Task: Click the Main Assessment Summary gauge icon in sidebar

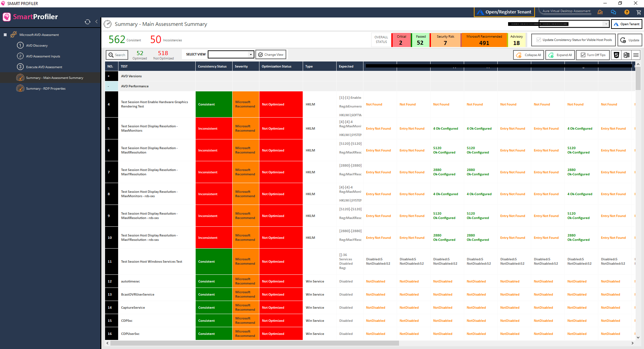Action: 20,78
